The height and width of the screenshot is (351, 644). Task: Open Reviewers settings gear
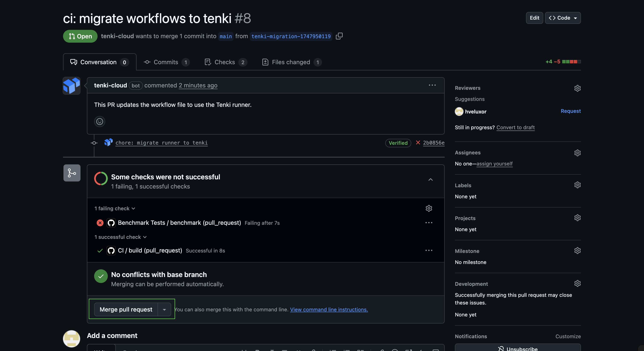577,88
